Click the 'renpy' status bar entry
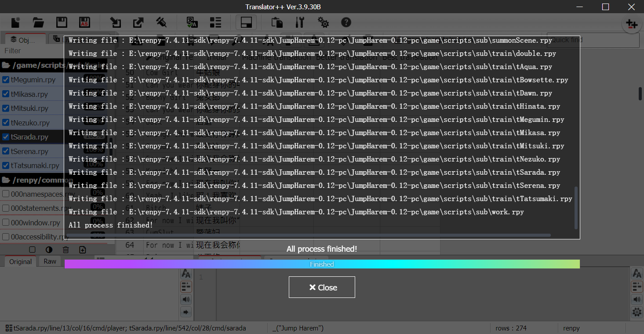Image resolution: width=644 pixels, height=334 pixels. pyautogui.click(x=571, y=328)
